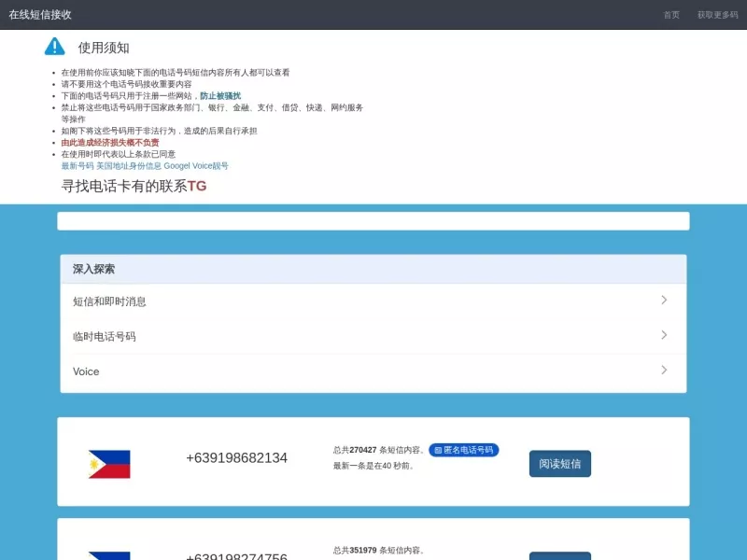Expand the Voice chevron
The image size is (747, 560).
(664, 370)
